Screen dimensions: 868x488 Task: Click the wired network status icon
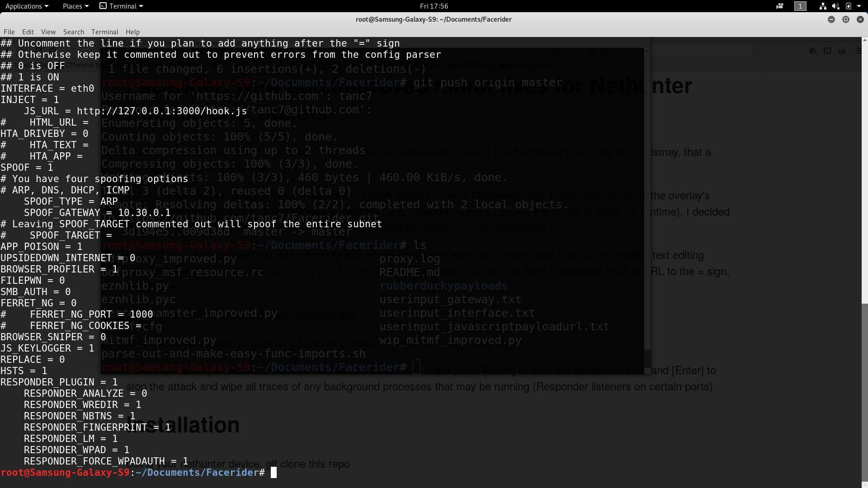pos(823,6)
